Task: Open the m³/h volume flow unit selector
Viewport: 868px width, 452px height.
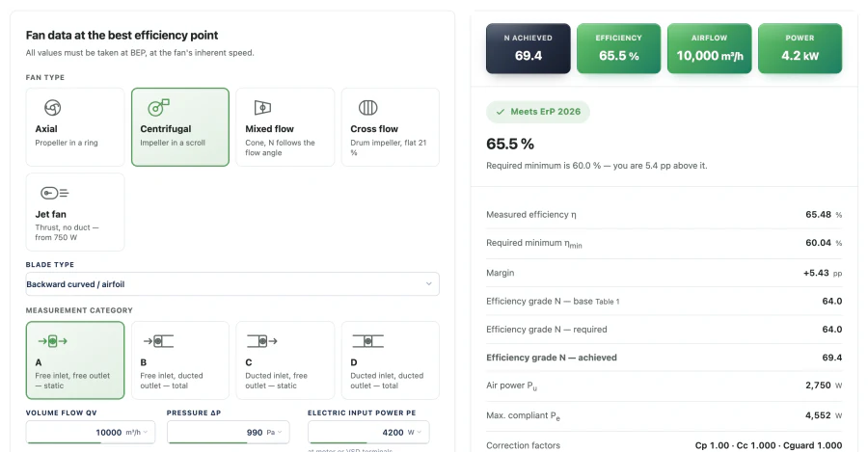Action: [x=137, y=432]
